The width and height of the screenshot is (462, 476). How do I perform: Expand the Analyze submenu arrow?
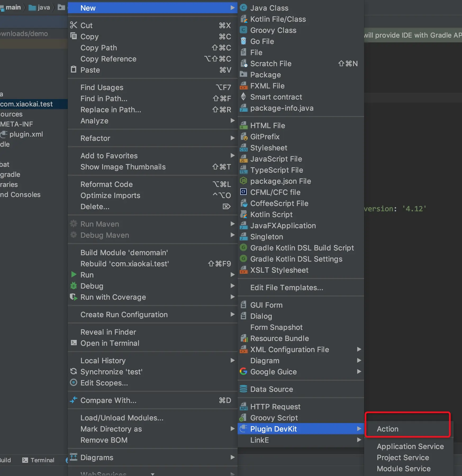click(x=233, y=121)
